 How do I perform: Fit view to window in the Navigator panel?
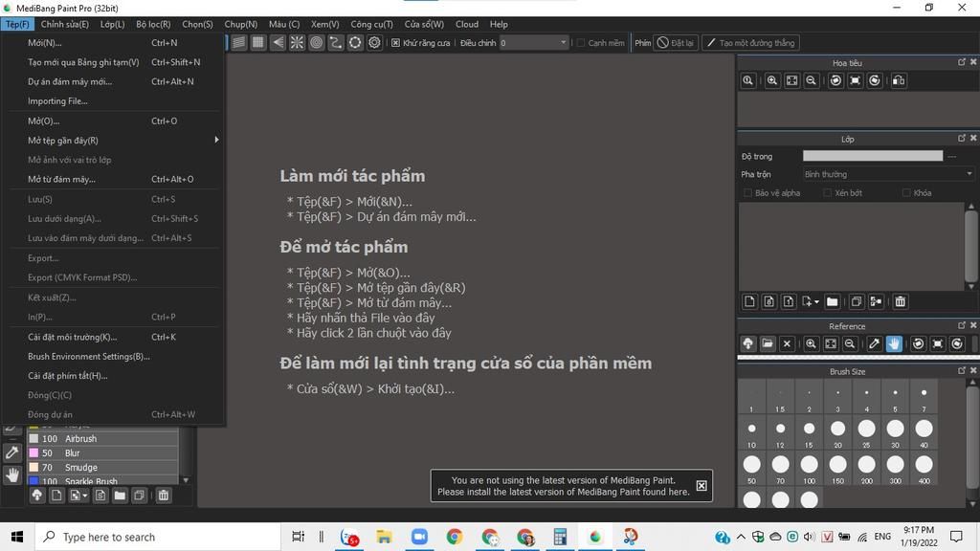791,80
